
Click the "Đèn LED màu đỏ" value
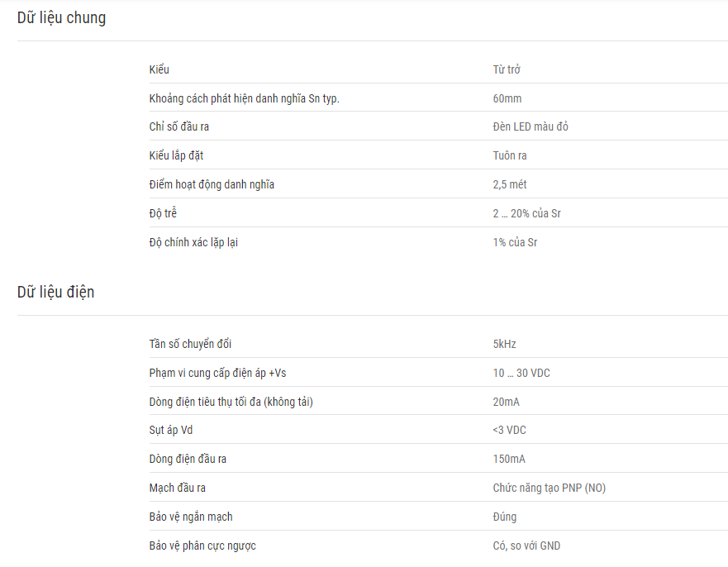point(531,126)
